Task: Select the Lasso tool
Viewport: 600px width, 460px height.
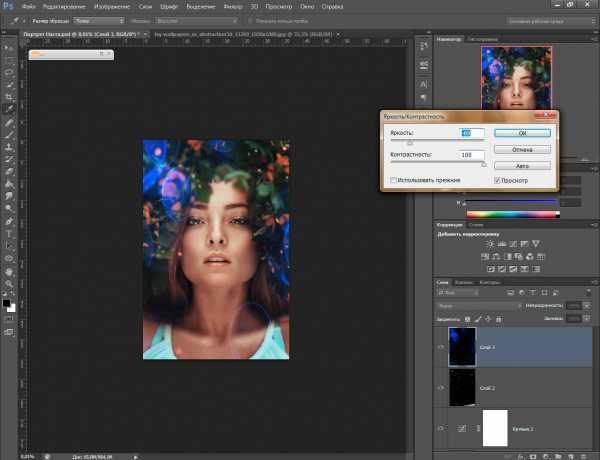Action: (x=8, y=73)
